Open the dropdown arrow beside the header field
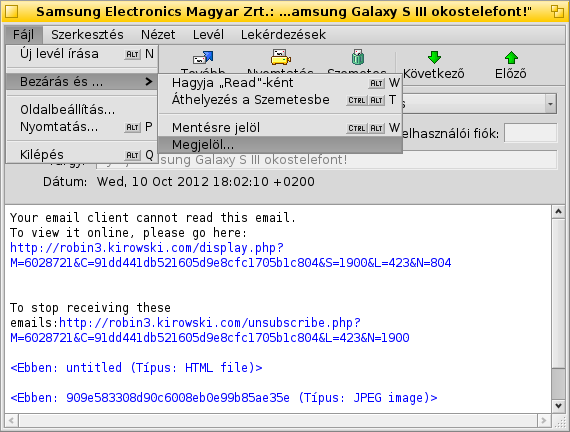 (x=550, y=104)
